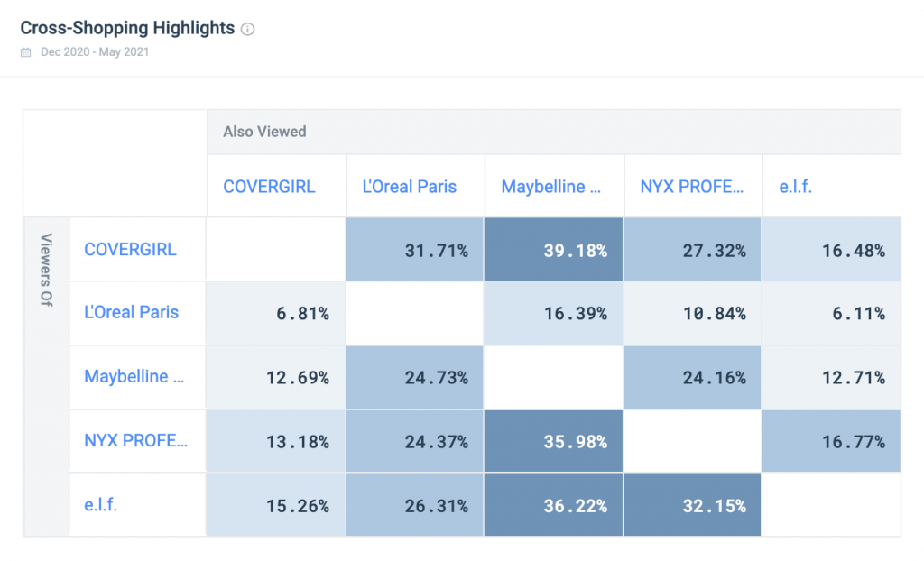Open the Cross-Shopping Highlights info tooltip

click(247, 28)
